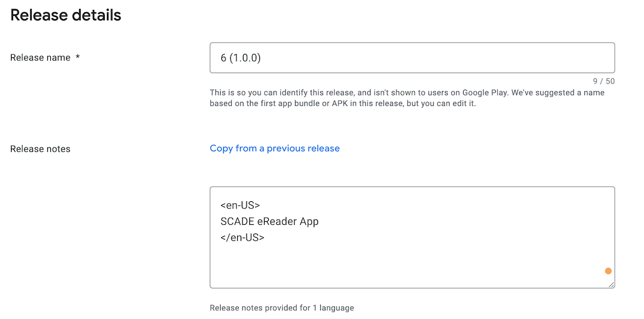Select the Release notes label
The image size is (644, 319).
coord(40,149)
